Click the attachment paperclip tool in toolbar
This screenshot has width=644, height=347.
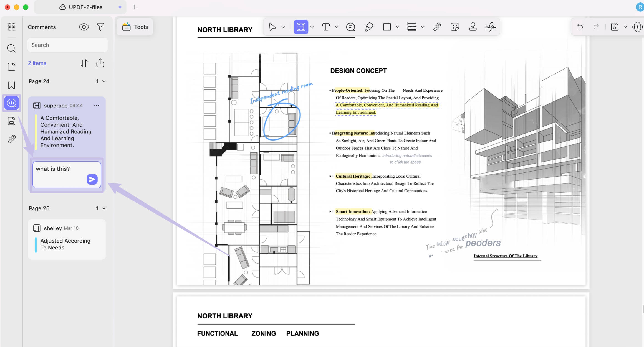(x=437, y=27)
